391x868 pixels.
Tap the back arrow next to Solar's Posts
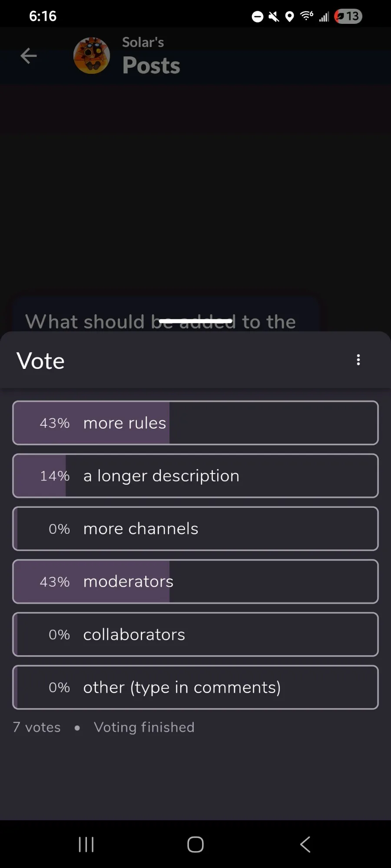pyautogui.click(x=29, y=56)
